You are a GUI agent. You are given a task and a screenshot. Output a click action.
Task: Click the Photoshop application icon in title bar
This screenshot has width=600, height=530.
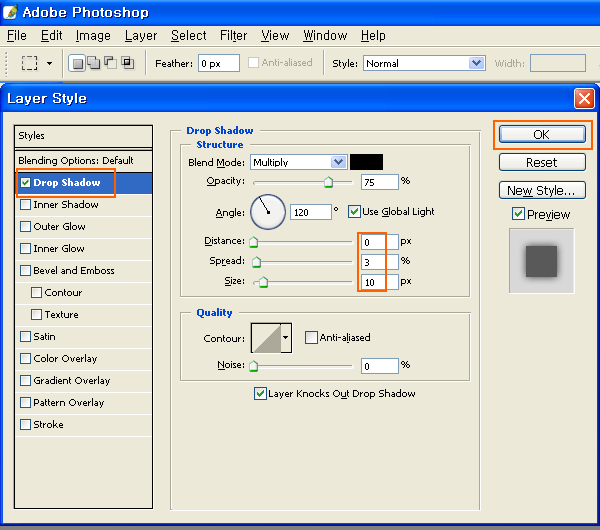pos(10,12)
